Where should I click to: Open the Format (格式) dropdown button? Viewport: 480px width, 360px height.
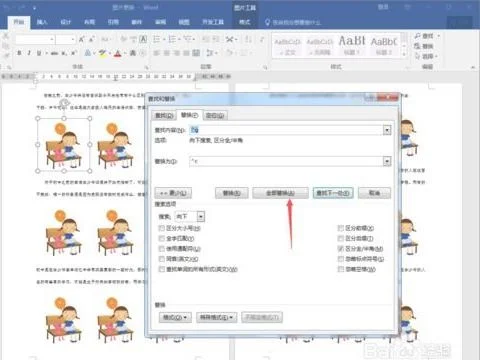(x=175, y=317)
